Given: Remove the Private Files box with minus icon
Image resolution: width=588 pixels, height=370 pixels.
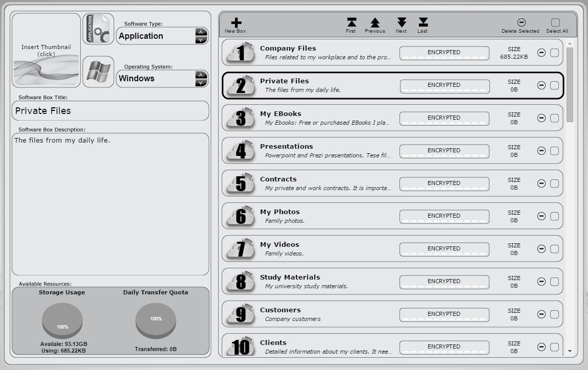Looking at the screenshot, I should coord(541,85).
